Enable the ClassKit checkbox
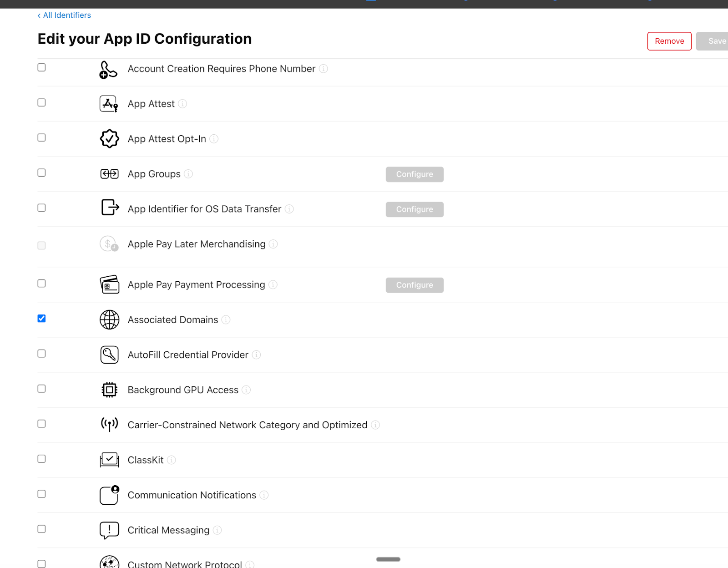 point(41,459)
